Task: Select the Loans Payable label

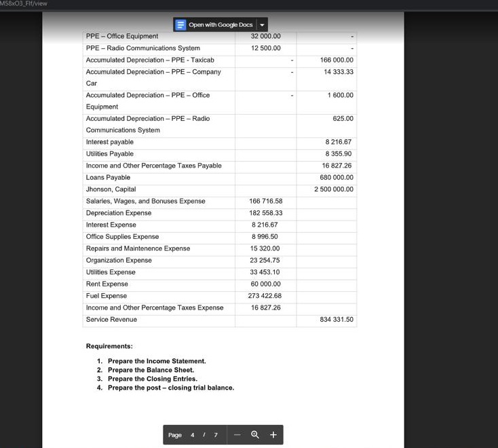Action: pyautogui.click(x=108, y=177)
